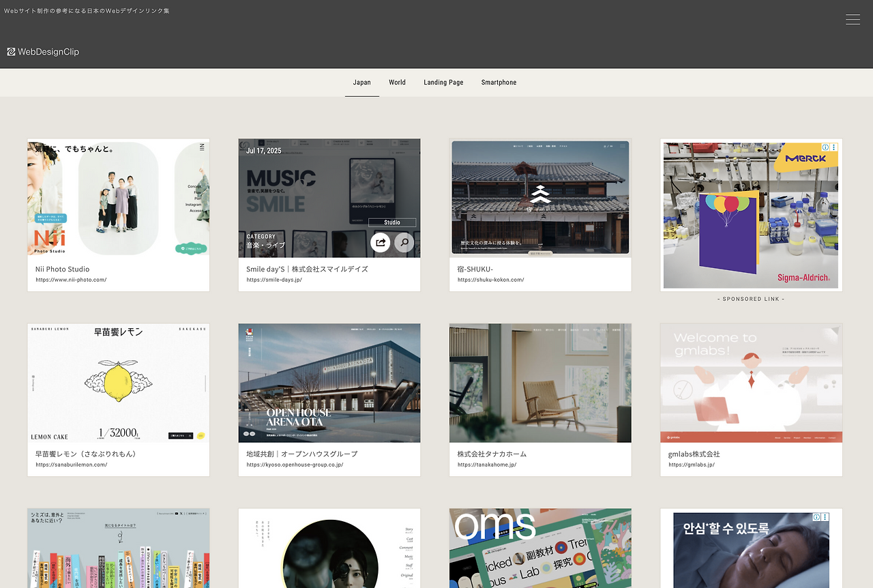The height and width of the screenshot is (588, 873).
Task: Click the 宿-SHUKU- thumbnail image
Action: pyautogui.click(x=540, y=199)
